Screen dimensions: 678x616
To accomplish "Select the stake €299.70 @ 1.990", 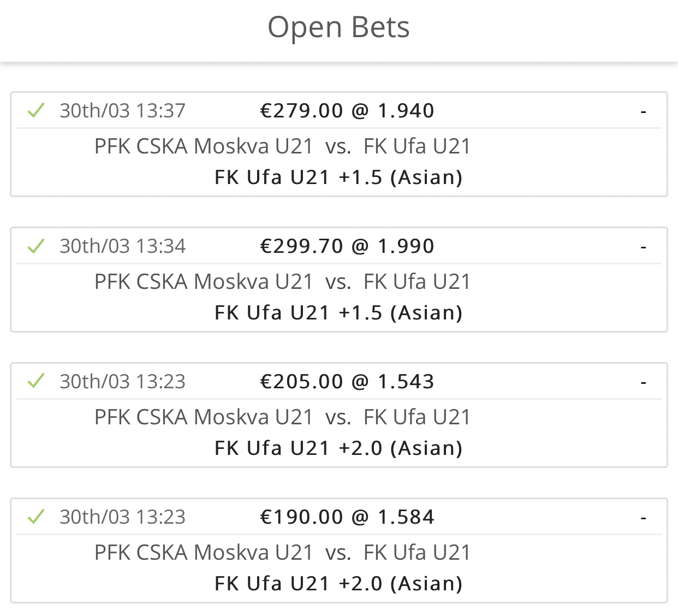I will click(347, 246).
